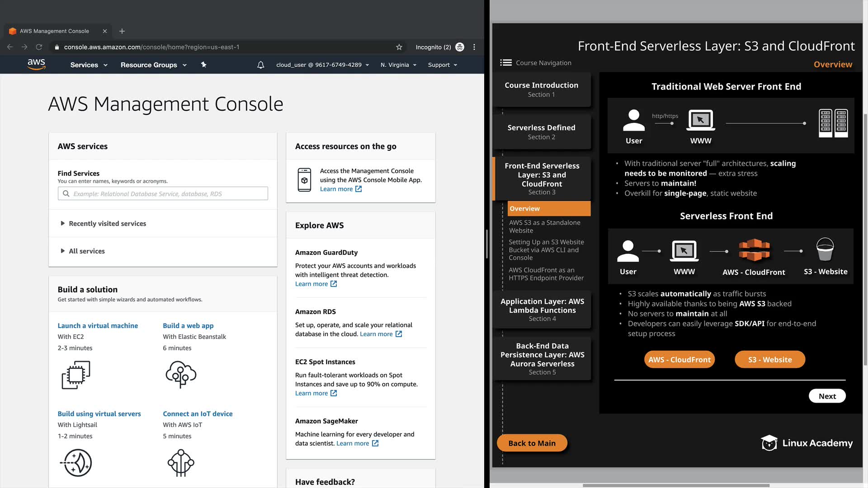
Task: Open the N. Virginia region dropdown
Action: coord(398,65)
